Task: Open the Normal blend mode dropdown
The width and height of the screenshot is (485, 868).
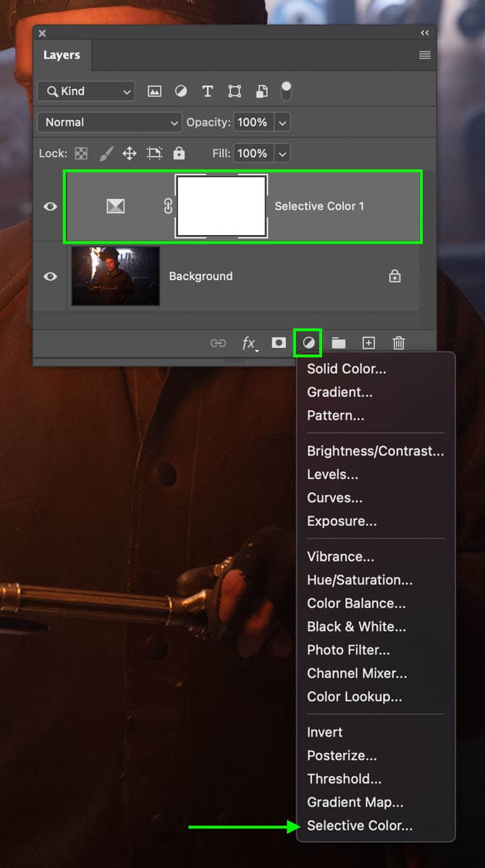Action: pos(109,122)
